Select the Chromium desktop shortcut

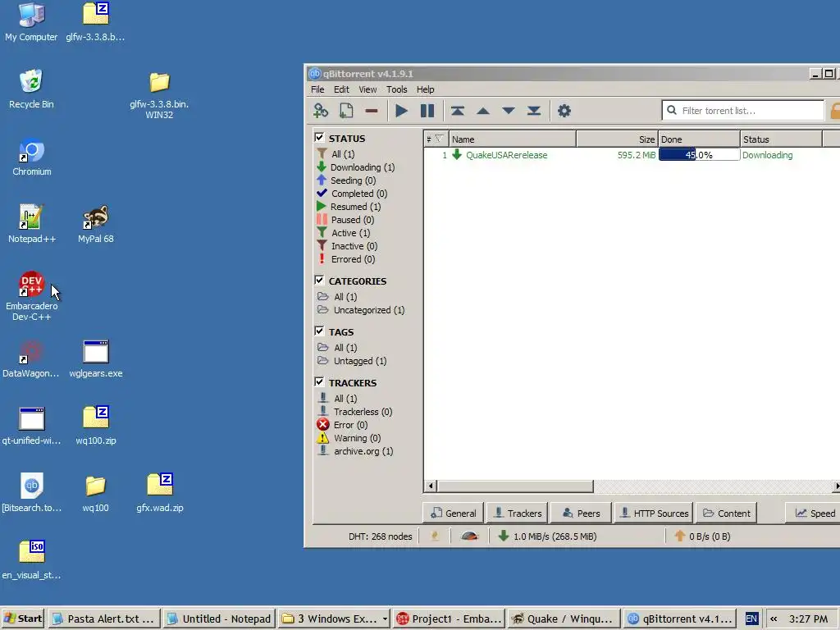(x=32, y=157)
